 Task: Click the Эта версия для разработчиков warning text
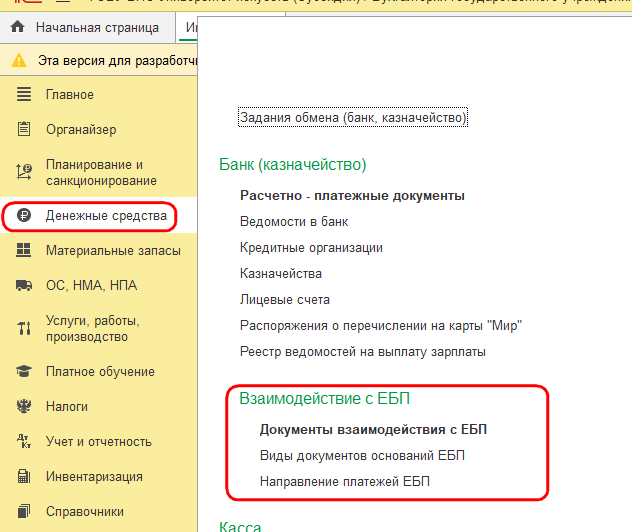(117, 61)
